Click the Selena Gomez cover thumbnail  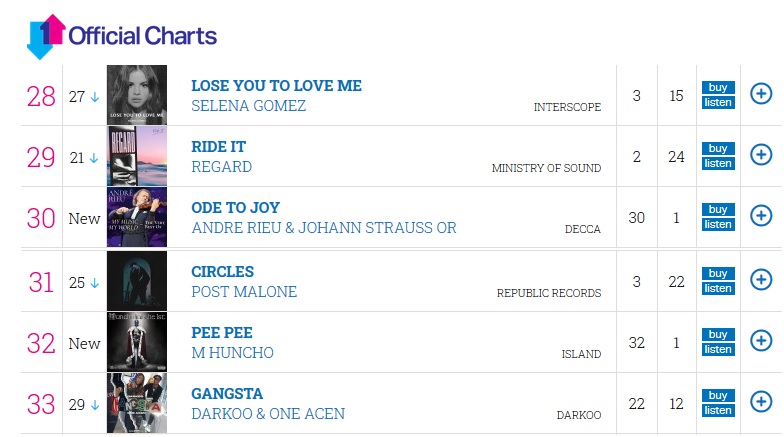[137, 95]
